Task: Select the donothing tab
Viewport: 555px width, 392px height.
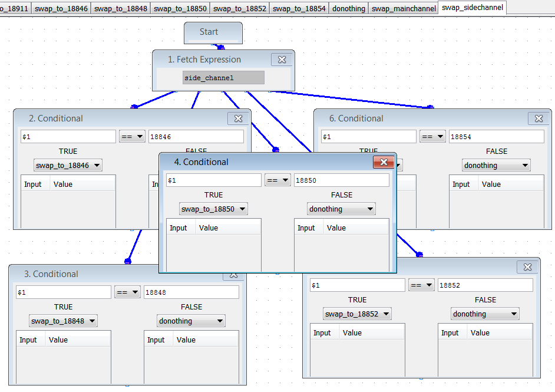Action: click(349, 8)
